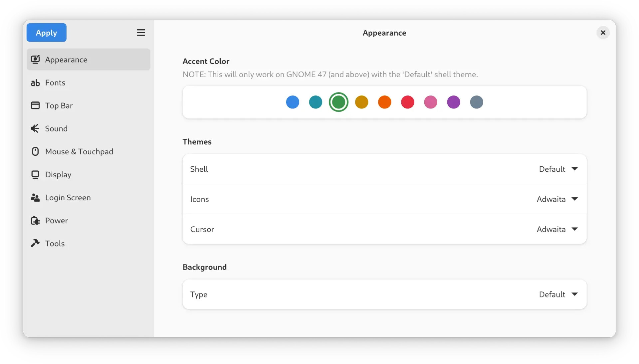Click the Appearance sidebar icon
This screenshot has height=364, width=639.
pos(35,60)
